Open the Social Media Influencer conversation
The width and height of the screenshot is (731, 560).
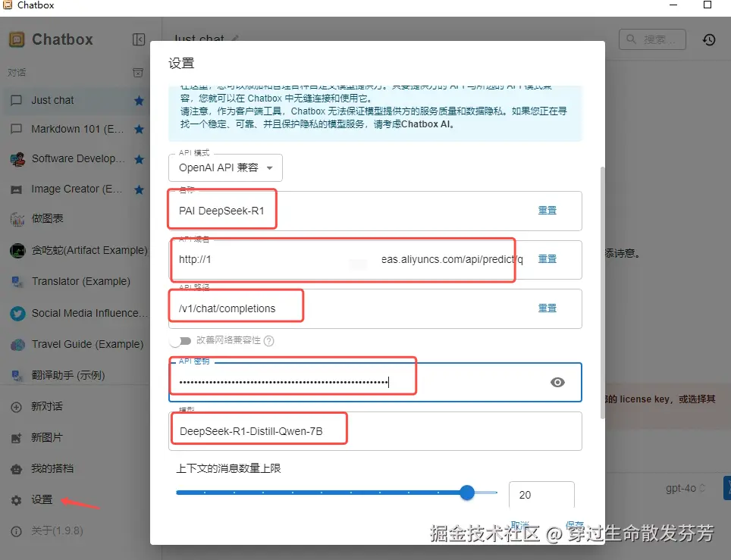pyautogui.click(x=77, y=314)
